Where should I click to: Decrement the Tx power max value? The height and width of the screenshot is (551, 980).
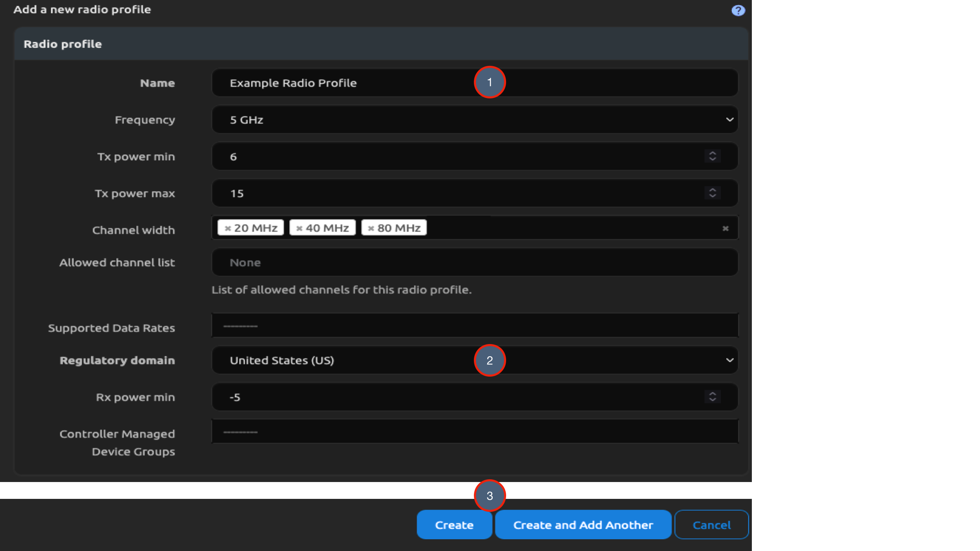[713, 196]
